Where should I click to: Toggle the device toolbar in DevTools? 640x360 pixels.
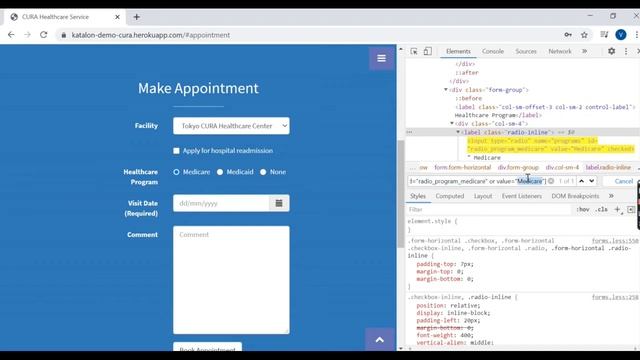[x=427, y=51]
